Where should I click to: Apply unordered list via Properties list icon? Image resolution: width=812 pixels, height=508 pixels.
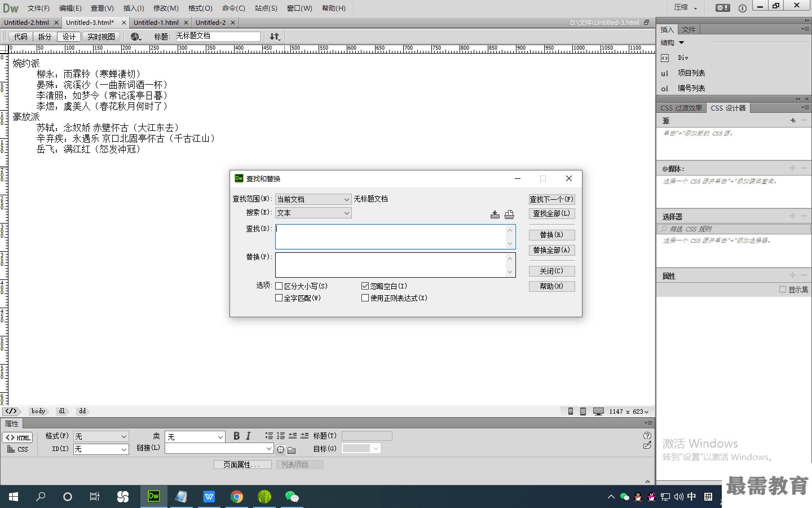269,436
